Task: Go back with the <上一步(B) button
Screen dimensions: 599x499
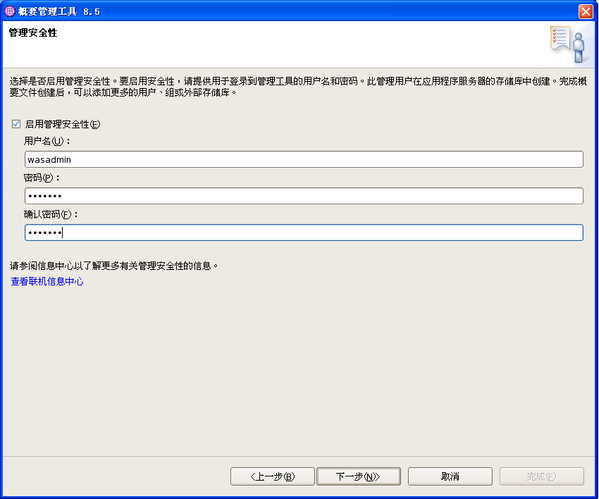Action: pyautogui.click(x=272, y=476)
